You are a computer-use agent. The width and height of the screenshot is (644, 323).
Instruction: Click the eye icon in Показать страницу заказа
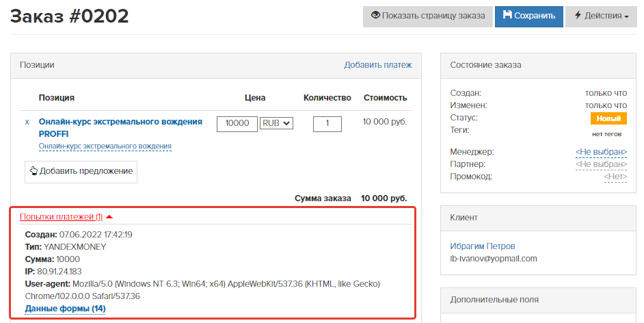[x=375, y=15]
